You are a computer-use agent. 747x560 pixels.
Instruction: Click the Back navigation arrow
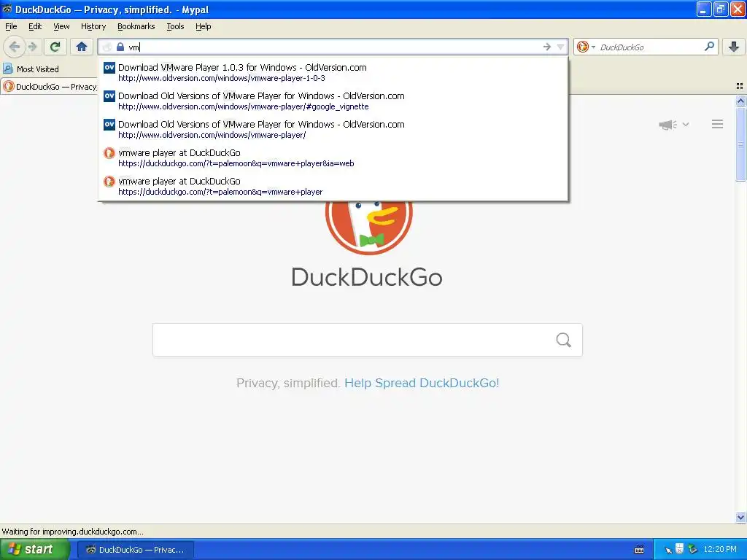click(x=15, y=47)
